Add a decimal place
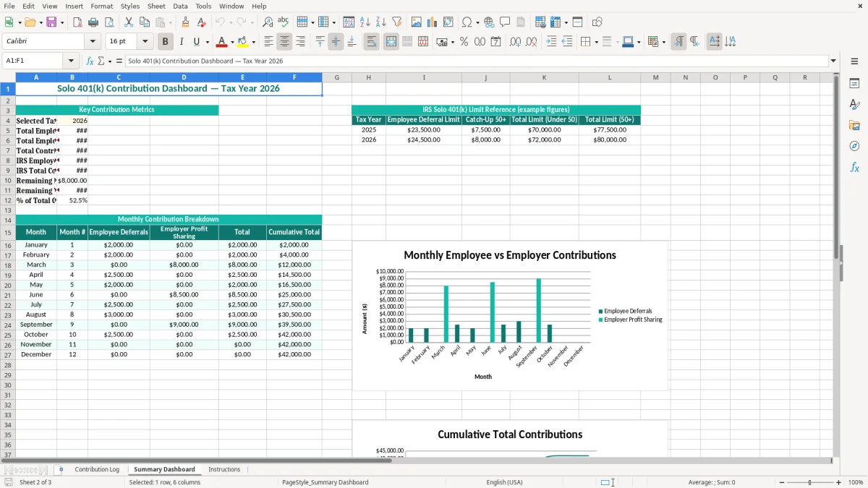Viewport: 868px width, 488px height. 516,42
